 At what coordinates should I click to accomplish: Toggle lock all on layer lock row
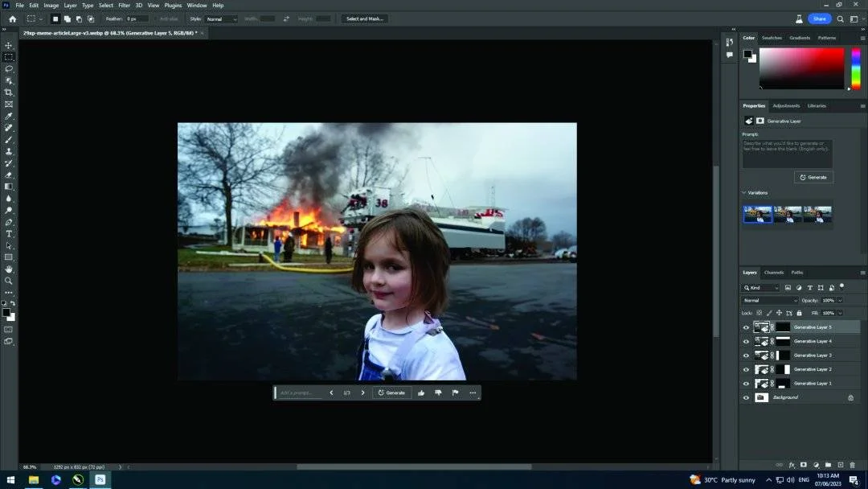[x=800, y=313]
